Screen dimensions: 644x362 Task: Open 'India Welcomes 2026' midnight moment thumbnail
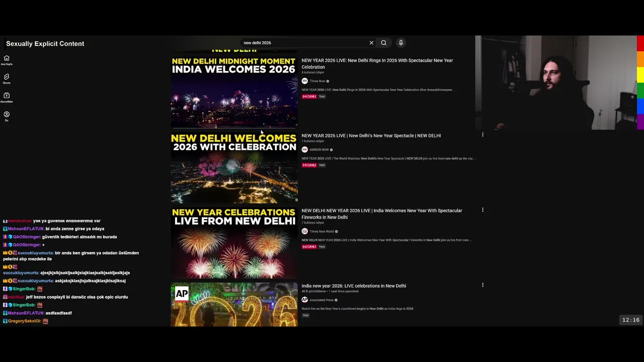234,92
